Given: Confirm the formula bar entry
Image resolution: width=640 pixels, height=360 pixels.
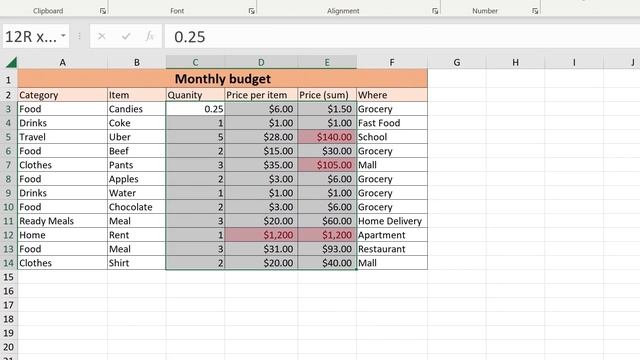Looking at the screenshot, I should 126,36.
